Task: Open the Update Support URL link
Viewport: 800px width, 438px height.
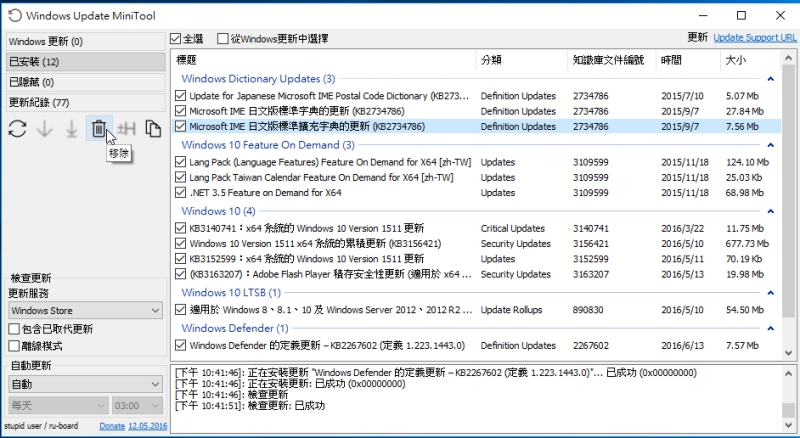Action: click(x=755, y=38)
